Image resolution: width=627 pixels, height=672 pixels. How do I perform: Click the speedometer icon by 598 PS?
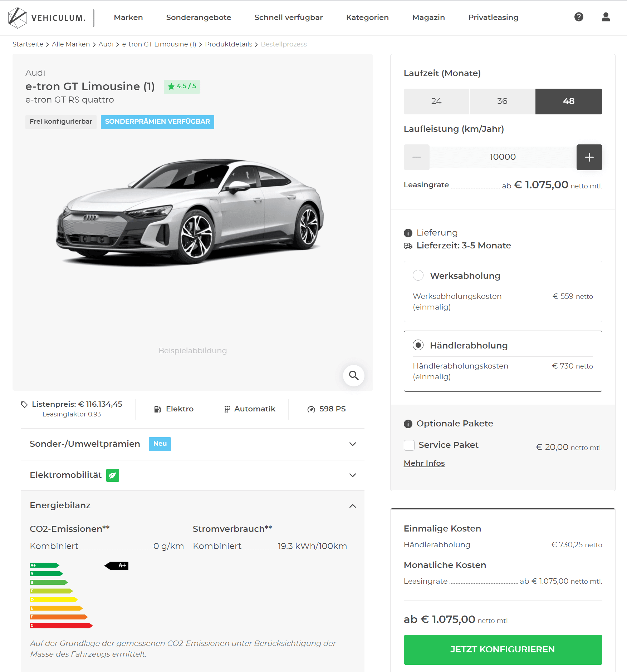[311, 409]
